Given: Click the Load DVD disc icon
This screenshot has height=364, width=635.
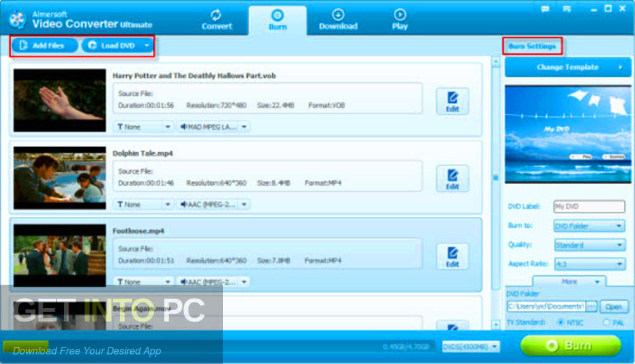Looking at the screenshot, I should click(x=92, y=45).
